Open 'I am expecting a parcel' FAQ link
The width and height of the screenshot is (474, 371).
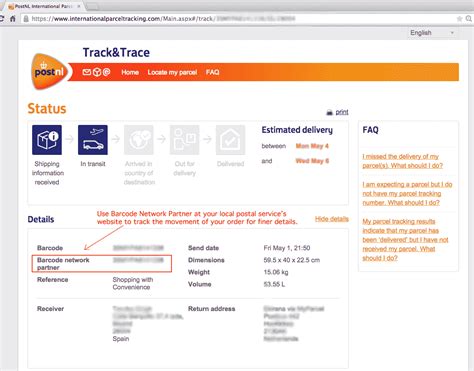[x=407, y=193]
